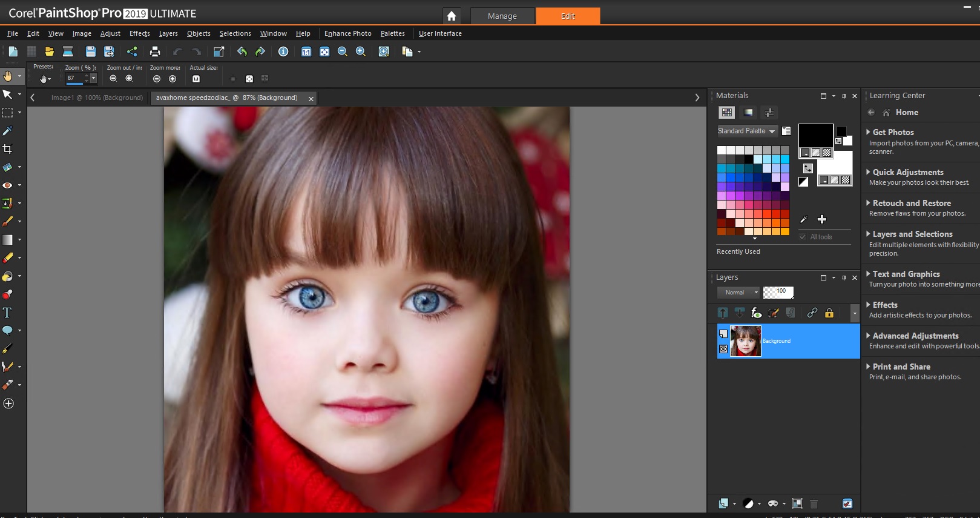This screenshot has height=518, width=980.
Task: Switch to Image1 document tab
Action: 97,98
